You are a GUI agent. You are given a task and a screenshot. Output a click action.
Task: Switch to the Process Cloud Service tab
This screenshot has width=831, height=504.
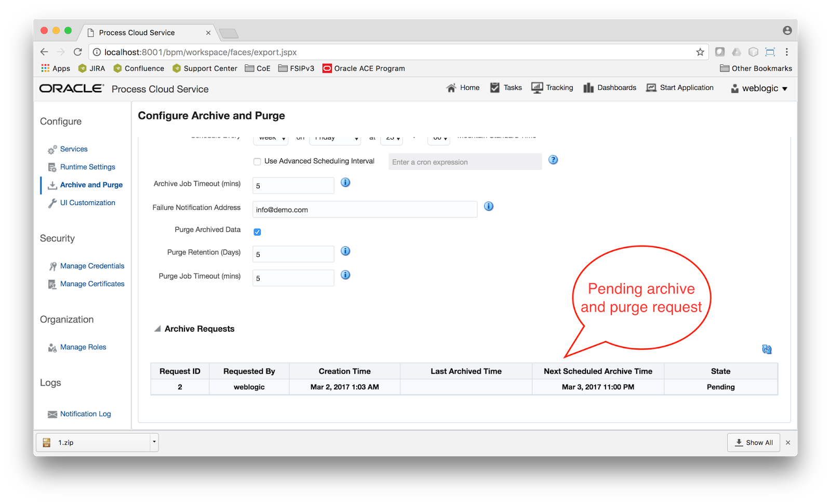tap(138, 32)
